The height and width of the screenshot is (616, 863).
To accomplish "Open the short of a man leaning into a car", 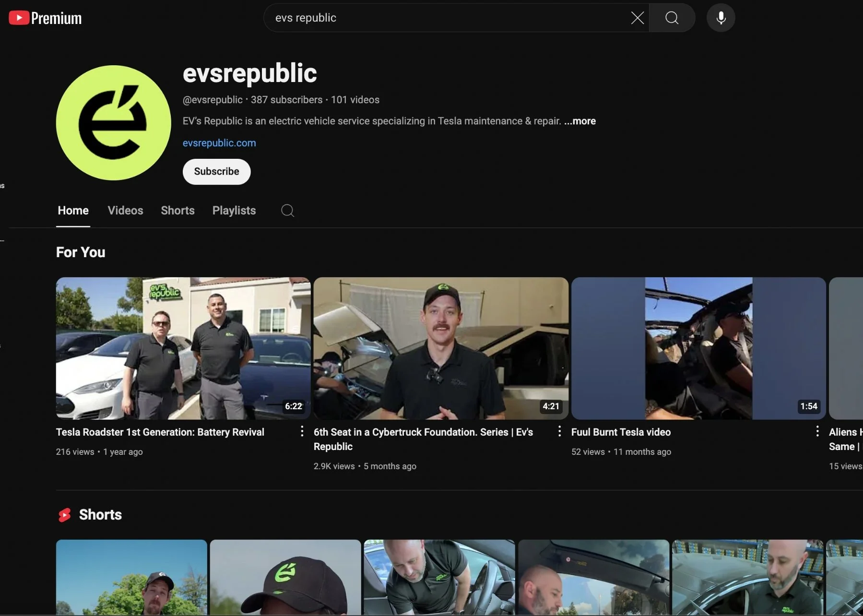I will (439, 578).
